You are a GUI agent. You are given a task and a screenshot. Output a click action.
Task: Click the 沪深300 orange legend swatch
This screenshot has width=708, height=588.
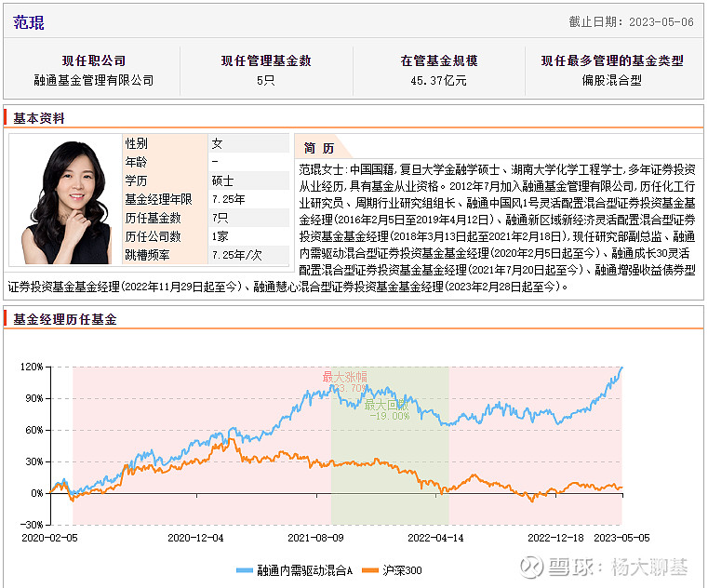369,571
